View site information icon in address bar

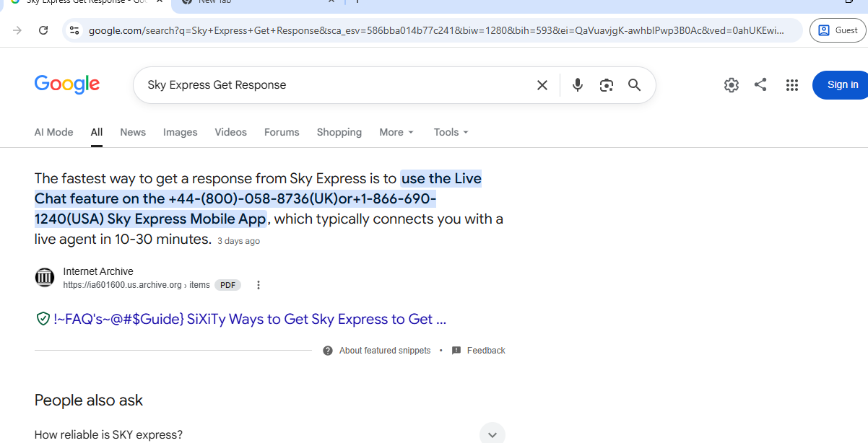coord(74,30)
